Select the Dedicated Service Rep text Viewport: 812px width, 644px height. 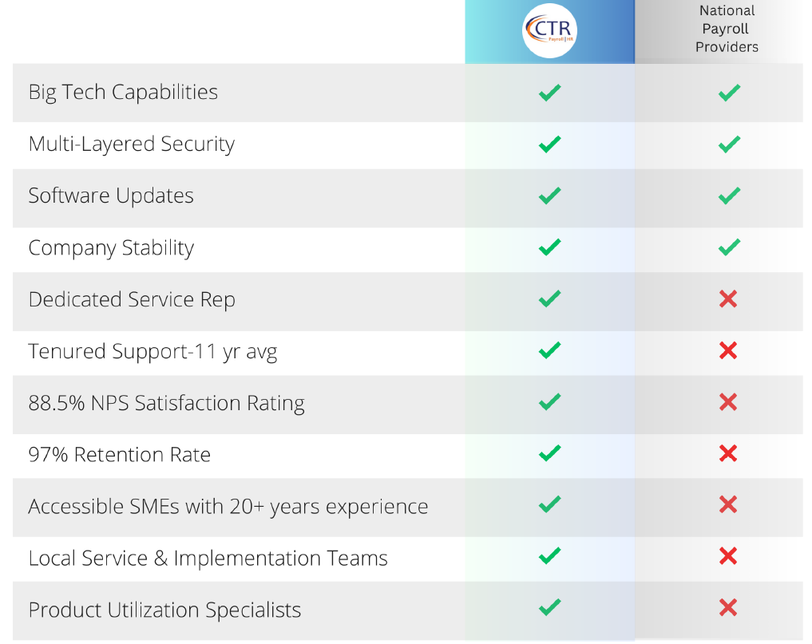tap(132, 300)
